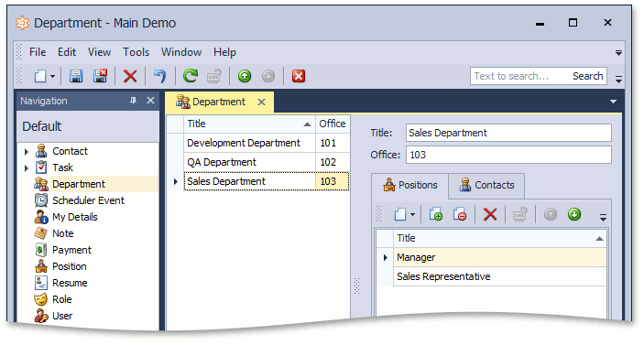Screen dimensions: 644x345
Task: Open the File menu
Action: pos(38,52)
